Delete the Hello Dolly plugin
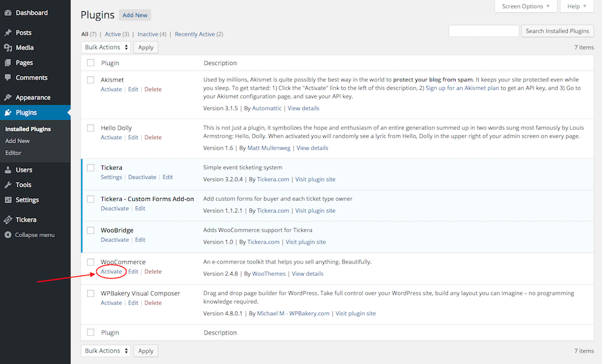The width and height of the screenshot is (602, 364). click(x=153, y=137)
